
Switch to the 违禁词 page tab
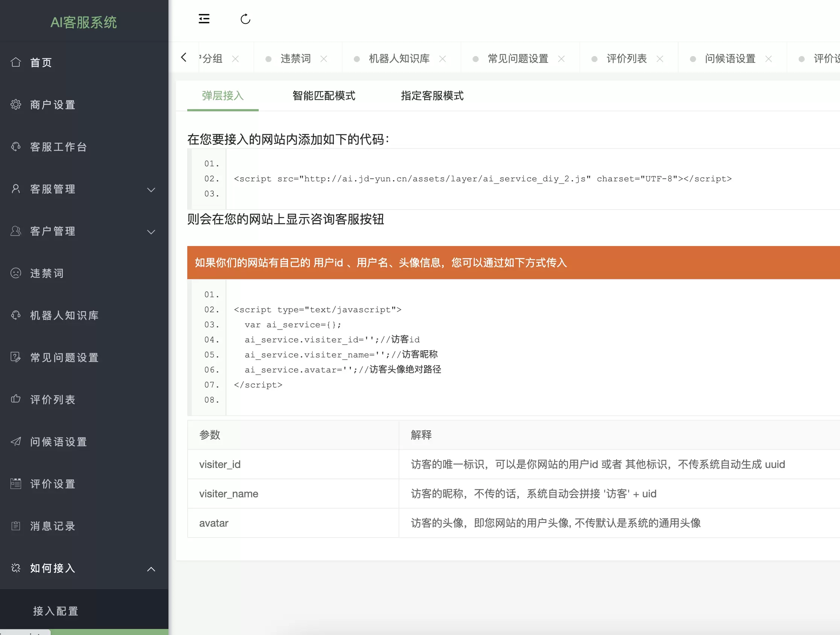point(296,59)
